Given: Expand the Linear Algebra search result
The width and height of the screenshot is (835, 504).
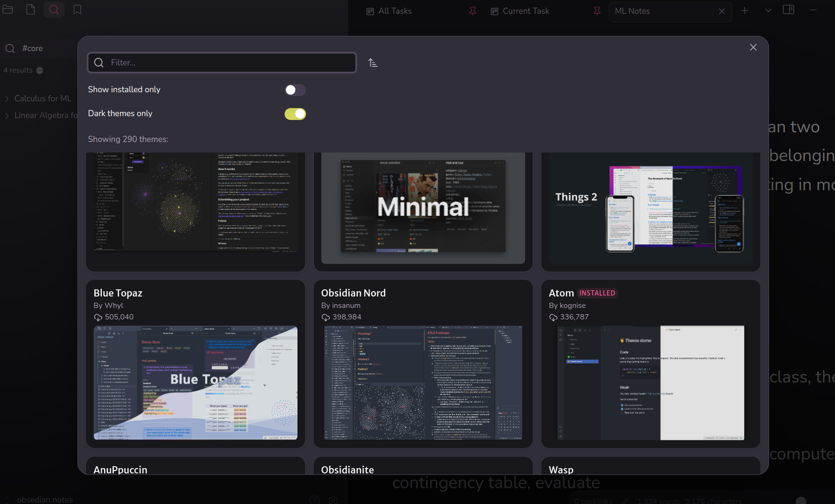Looking at the screenshot, I should [x=7, y=115].
